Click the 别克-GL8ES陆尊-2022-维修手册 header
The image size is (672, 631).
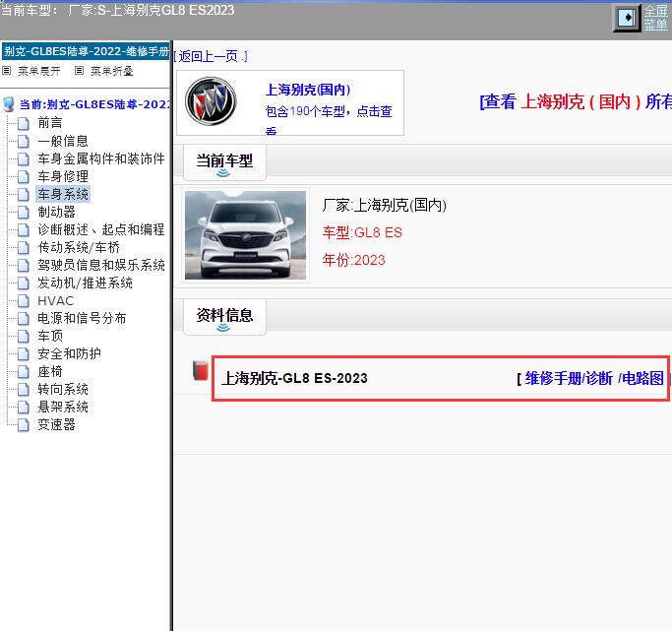(x=86, y=51)
